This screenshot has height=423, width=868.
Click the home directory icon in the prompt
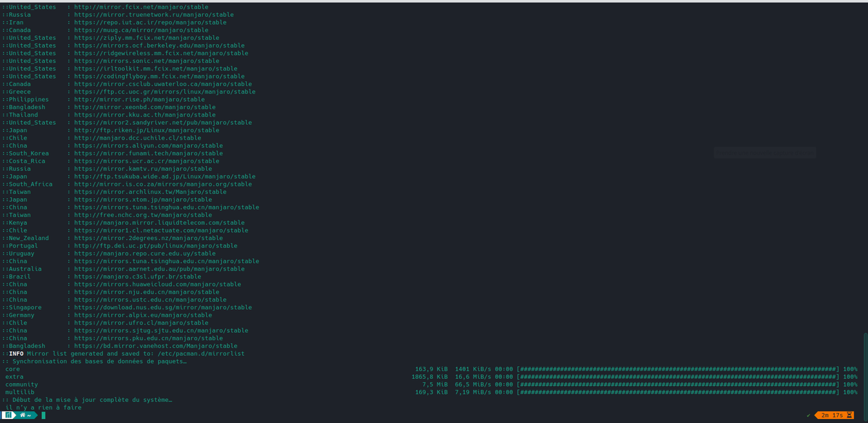click(22, 415)
